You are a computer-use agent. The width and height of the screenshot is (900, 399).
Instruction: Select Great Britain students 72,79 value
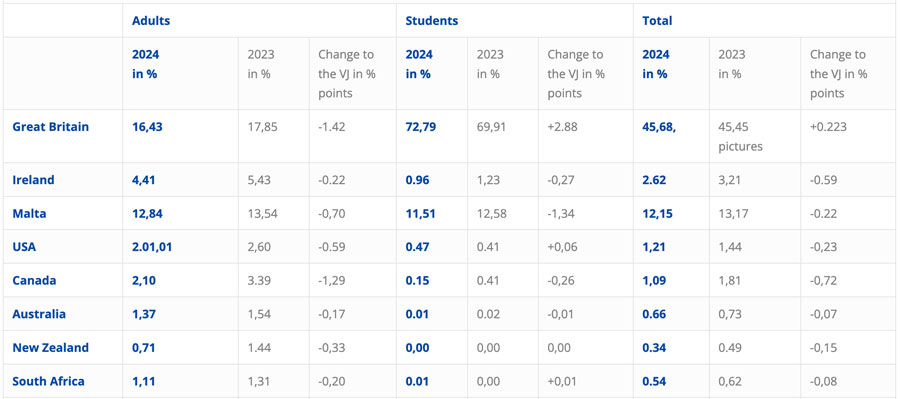pos(421,126)
